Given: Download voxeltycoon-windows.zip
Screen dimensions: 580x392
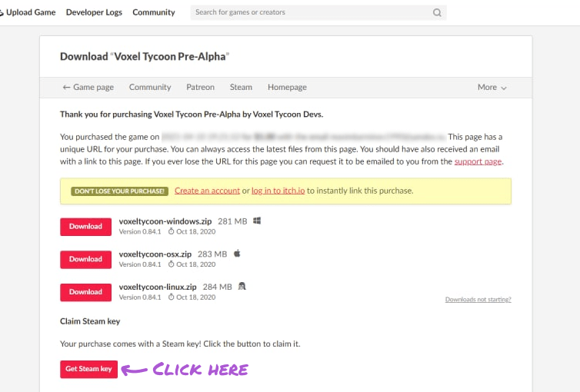Looking at the screenshot, I should [86, 227].
